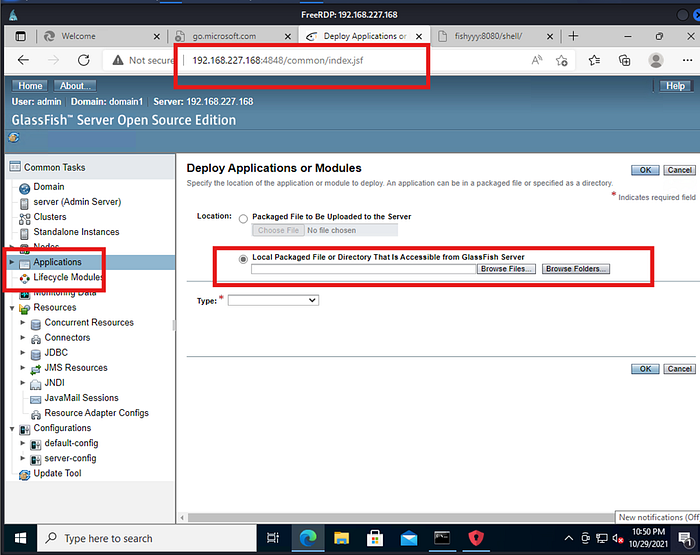Expand server-config node arrow
The width and height of the screenshot is (700, 555).
tap(22, 458)
